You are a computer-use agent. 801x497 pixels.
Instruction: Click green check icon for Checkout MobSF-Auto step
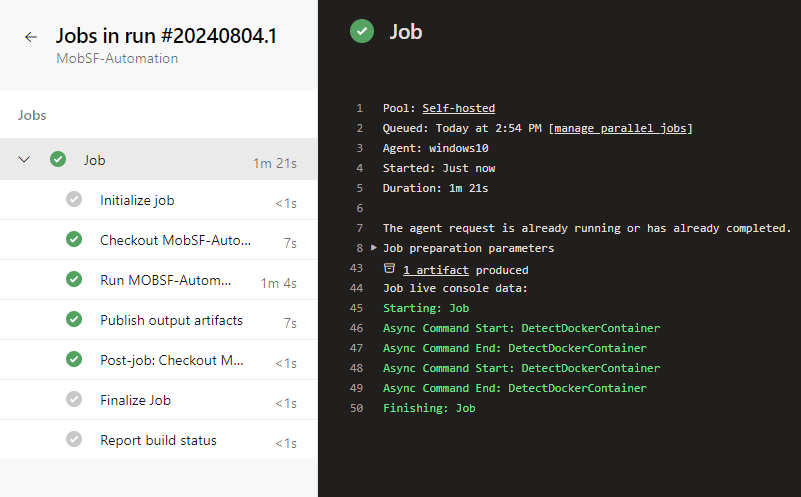click(74, 239)
